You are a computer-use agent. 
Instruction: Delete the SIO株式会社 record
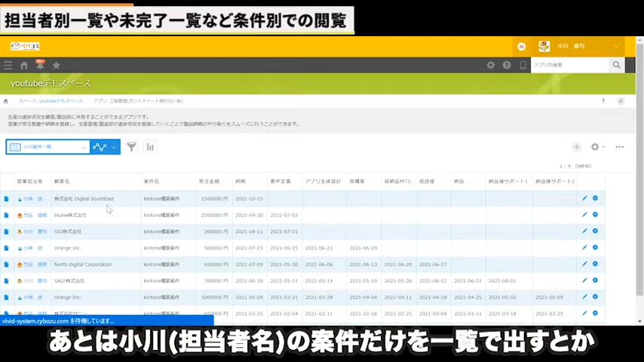(595, 231)
